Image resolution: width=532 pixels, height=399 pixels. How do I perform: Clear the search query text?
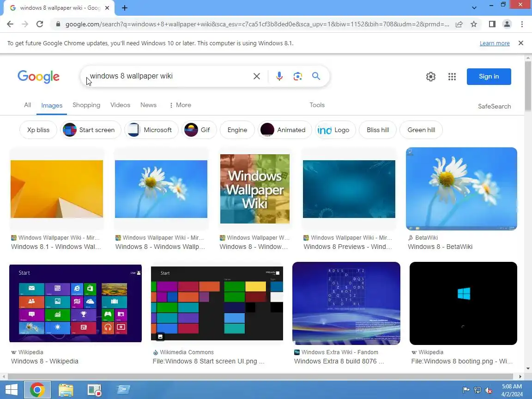[x=257, y=76]
